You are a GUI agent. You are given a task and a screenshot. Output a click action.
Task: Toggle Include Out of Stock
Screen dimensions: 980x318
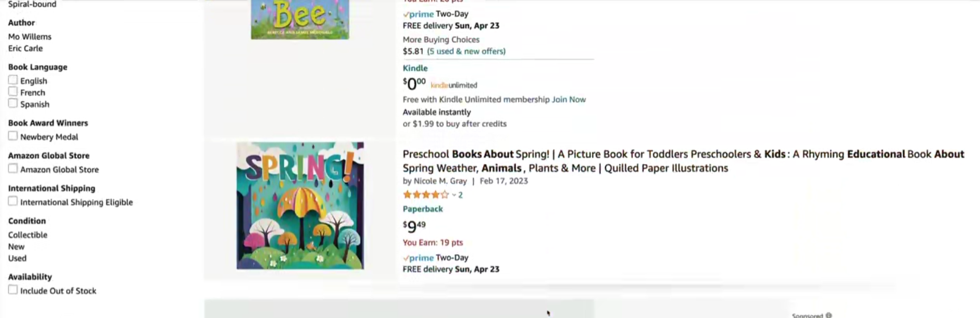(x=13, y=290)
